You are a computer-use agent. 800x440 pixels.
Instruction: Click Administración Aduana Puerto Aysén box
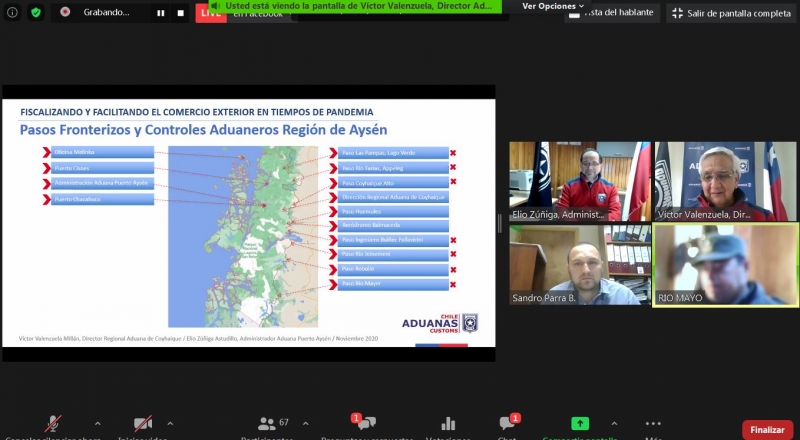[x=103, y=183]
